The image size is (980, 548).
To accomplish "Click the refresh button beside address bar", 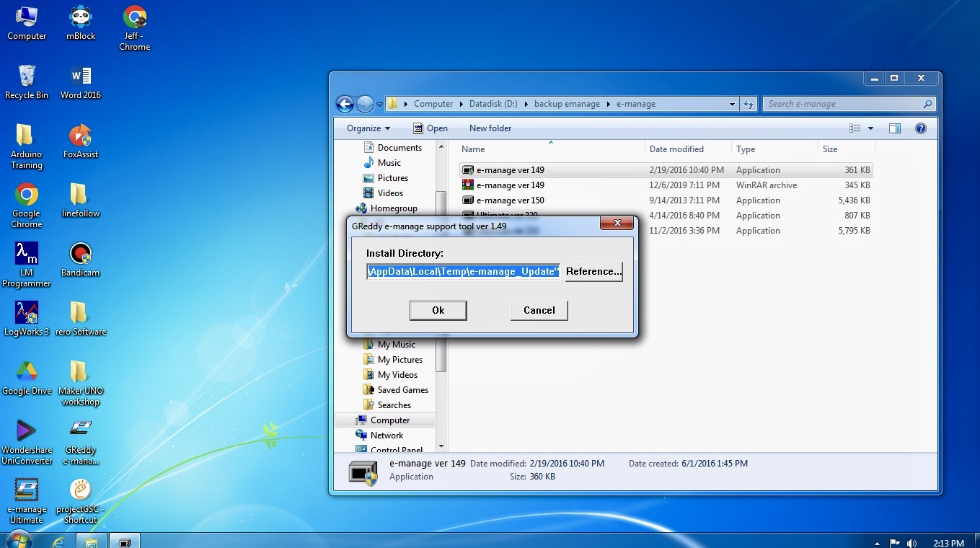I will click(749, 104).
